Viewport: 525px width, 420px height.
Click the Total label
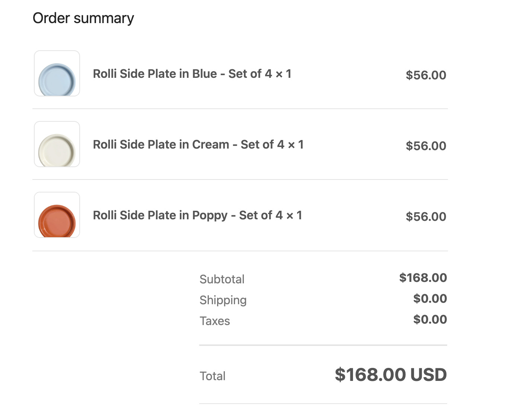[213, 376]
